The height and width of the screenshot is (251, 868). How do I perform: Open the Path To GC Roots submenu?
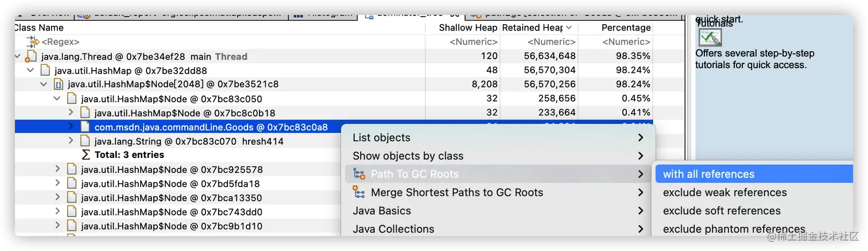[x=498, y=174]
